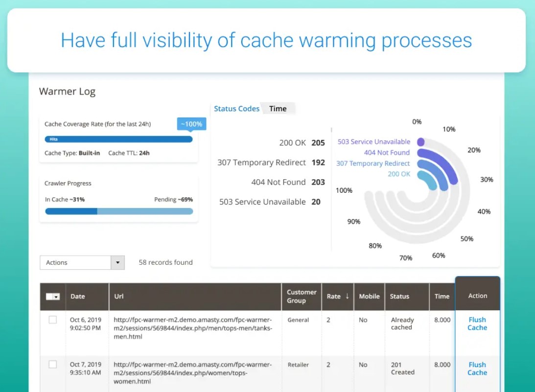The width and height of the screenshot is (535, 392).
Task: Click the Crawler Progress bar
Action: pos(118,211)
